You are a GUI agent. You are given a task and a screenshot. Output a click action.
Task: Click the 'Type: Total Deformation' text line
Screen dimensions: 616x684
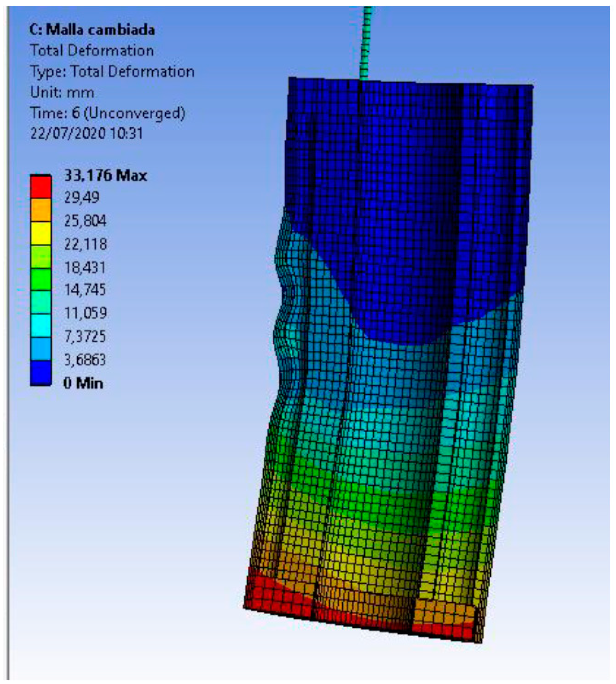[112, 71]
